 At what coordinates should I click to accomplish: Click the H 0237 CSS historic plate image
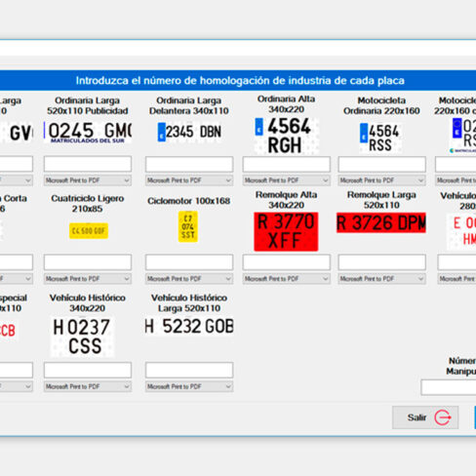(x=82, y=337)
